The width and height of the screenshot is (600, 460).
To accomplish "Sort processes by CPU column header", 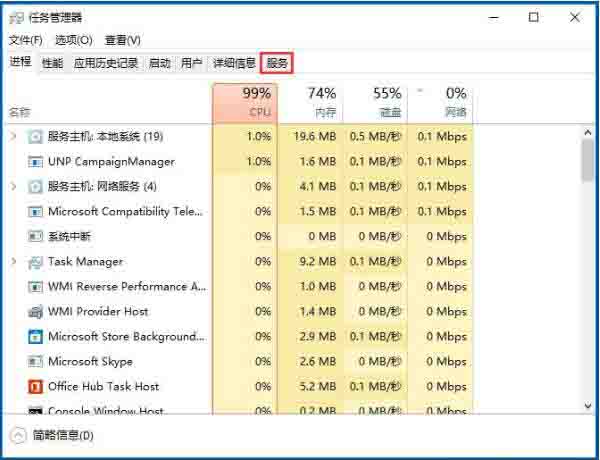I will pos(245,101).
